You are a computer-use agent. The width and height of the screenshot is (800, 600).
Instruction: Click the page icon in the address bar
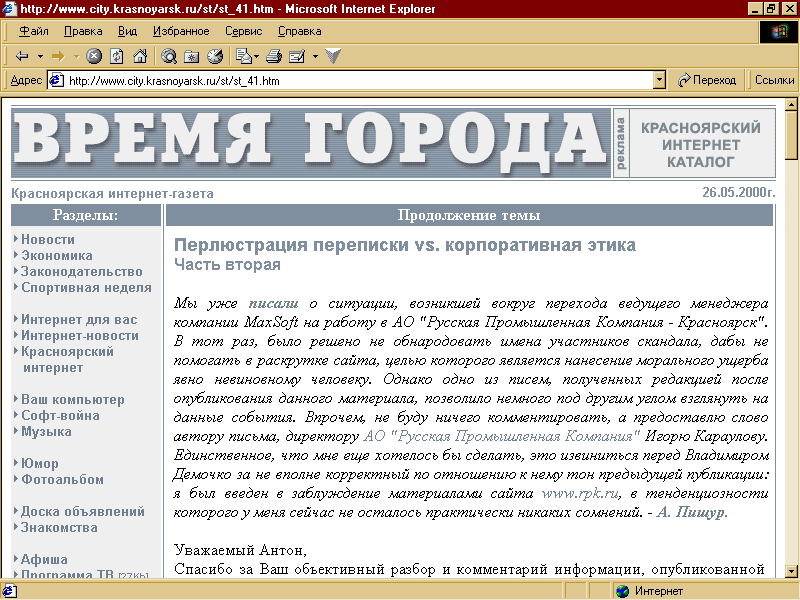click(56, 80)
